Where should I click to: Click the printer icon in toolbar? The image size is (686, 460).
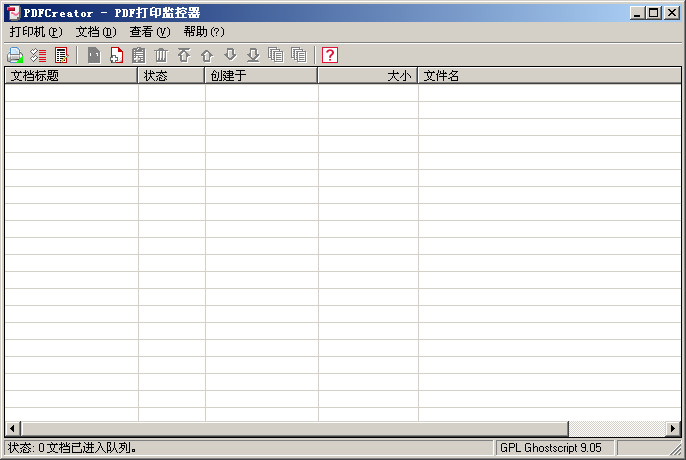point(15,55)
